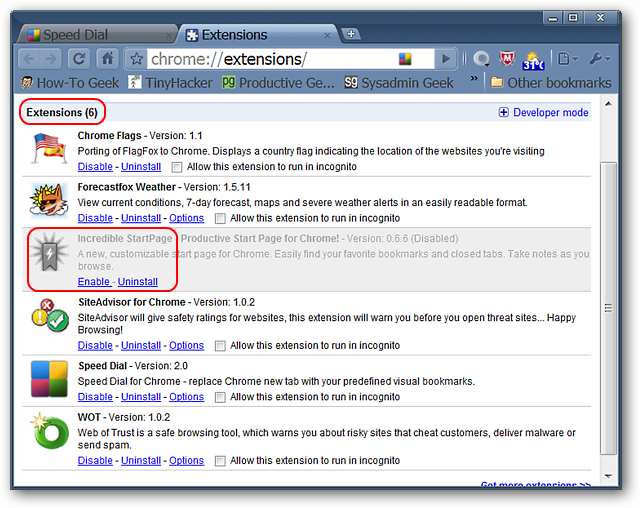Uninstall Forecastfox Weather extension
The height and width of the screenshot is (508, 640).
click(141, 218)
